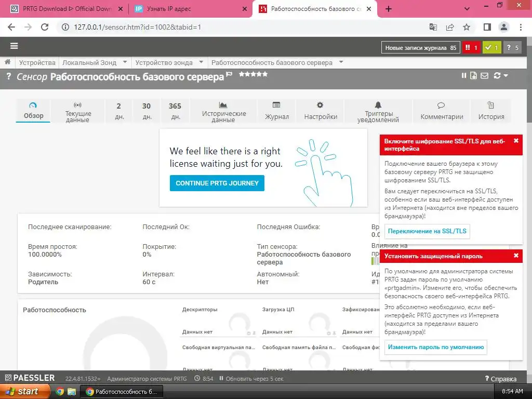Click the version number 22.4.81.1532+ in footer

point(83,379)
